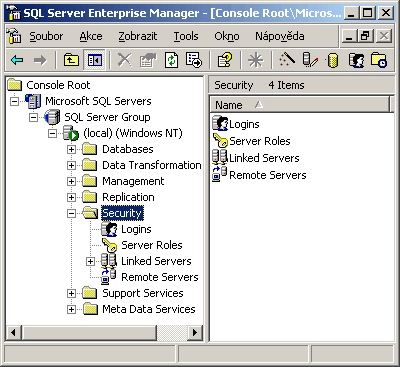Select the Replication tree folder
Viewport: 400px width, 367px height.
pyautogui.click(x=128, y=197)
